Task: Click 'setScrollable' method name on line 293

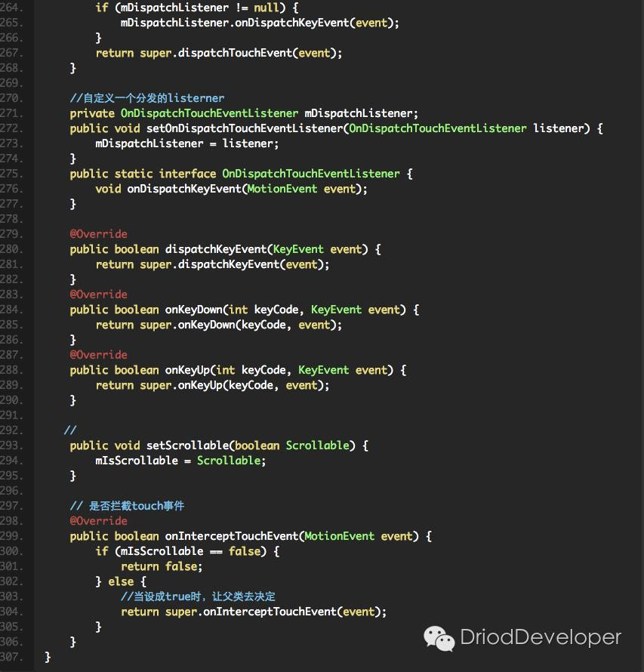Action: tap(188, 445)
